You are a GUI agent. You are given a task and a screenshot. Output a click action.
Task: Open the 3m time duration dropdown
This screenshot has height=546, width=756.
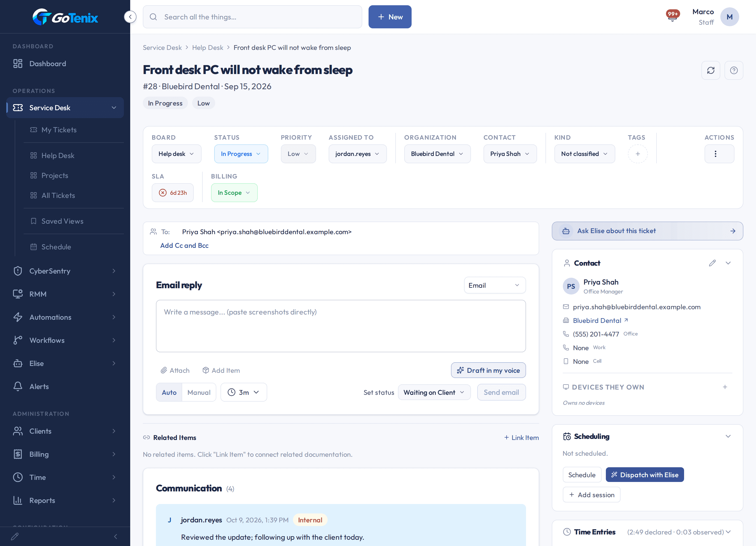point(243,392)
